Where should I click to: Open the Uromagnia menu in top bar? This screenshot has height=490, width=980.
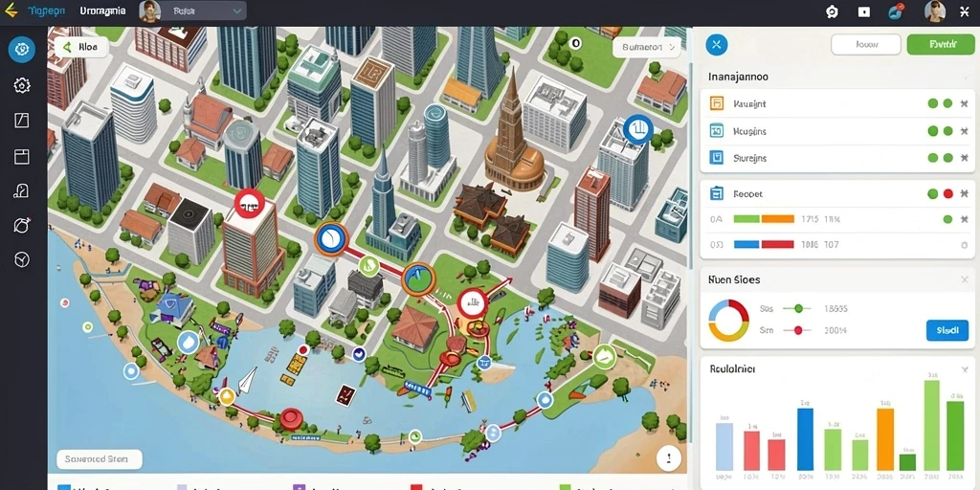(102, 11)
